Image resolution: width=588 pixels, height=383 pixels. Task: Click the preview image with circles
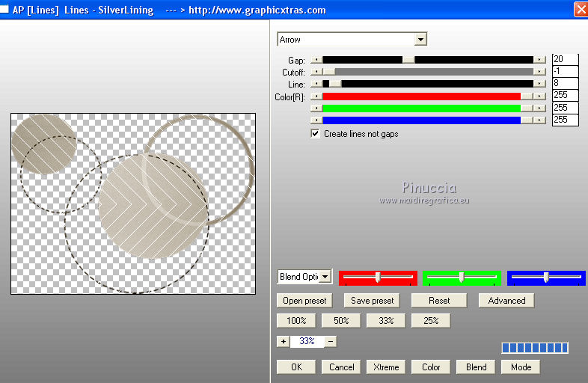coord(133,203)
